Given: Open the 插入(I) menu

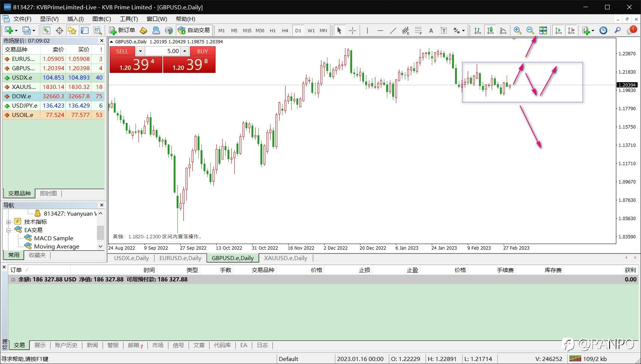Looking at the screenshot, I should coord(76,19).
